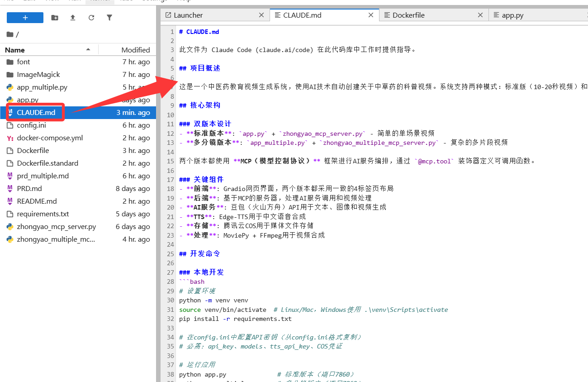
Task: Create a new folder with the folder-plus icon
Action: 55,18
